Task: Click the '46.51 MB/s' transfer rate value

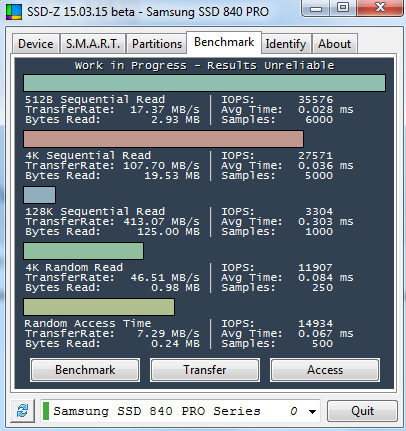Action: [165, 278]
